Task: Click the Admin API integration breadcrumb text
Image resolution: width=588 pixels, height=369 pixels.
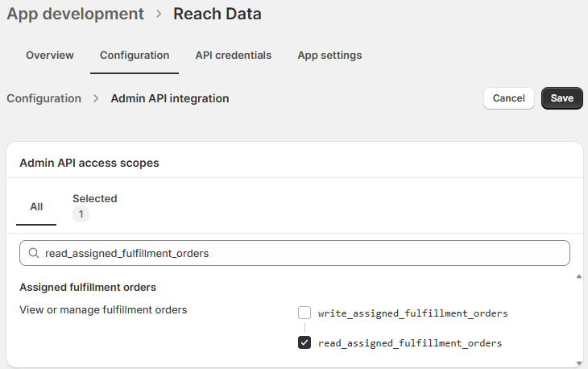Action: pyautogui.click(x=170, y=98)
